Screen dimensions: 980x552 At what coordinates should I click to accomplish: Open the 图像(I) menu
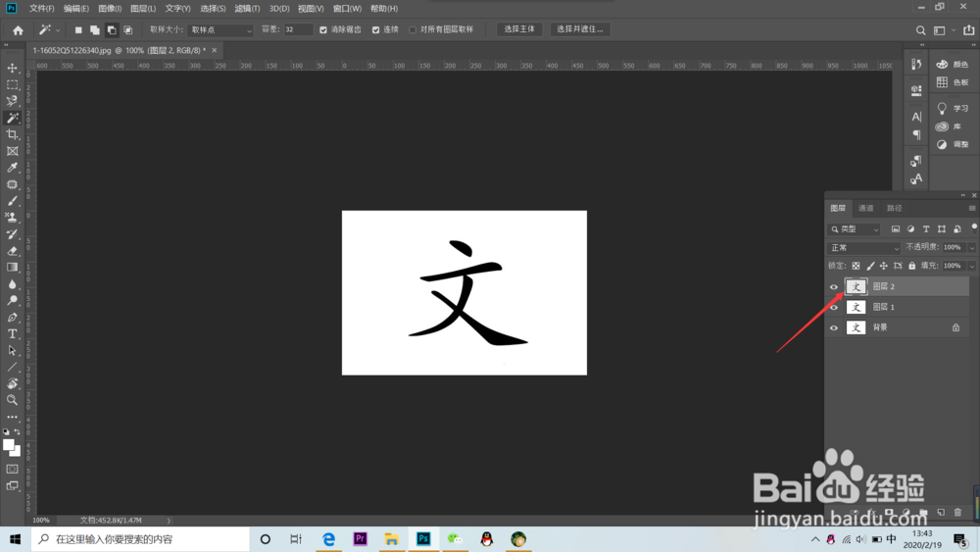coord(110,9)
